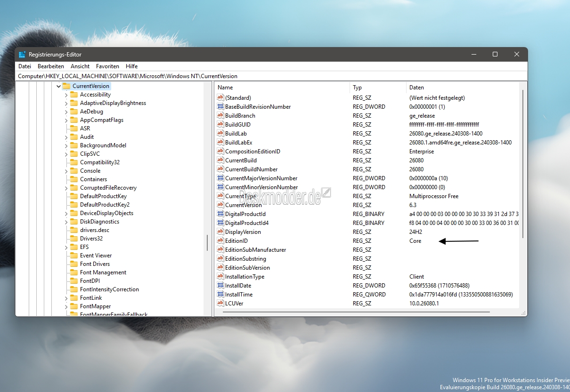Viewport: 570px width, 392px height.
Task: Expand the FontLink key
Action: 66,298
